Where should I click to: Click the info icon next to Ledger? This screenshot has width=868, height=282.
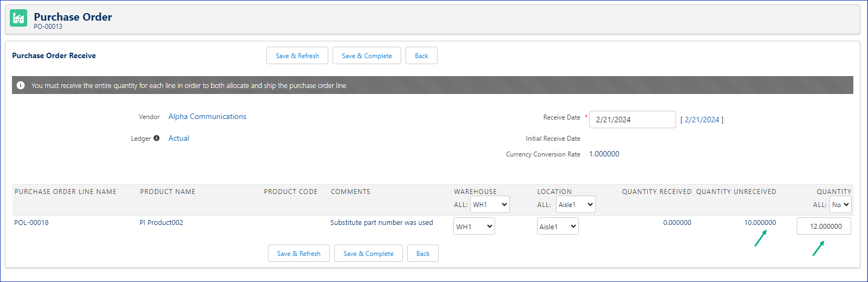pos(157,138)
